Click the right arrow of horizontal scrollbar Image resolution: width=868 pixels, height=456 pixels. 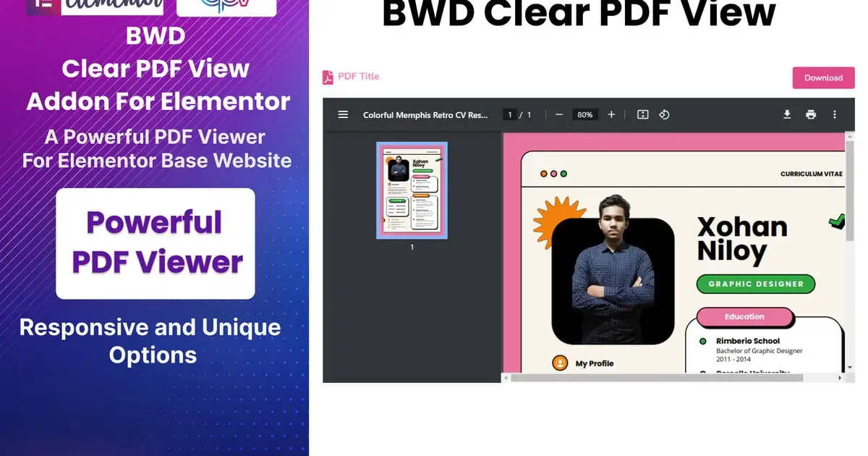coord(840,378)
